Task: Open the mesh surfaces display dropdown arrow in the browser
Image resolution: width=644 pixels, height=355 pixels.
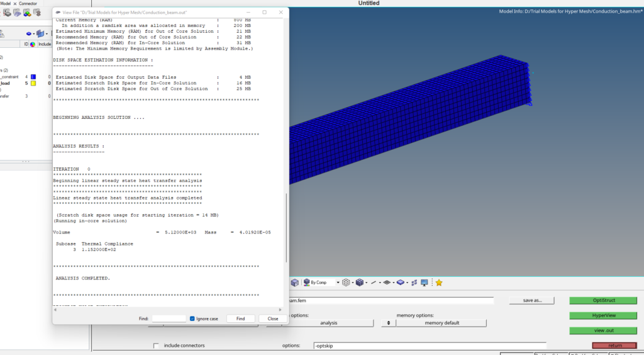Action: click(x=47, y=34)
